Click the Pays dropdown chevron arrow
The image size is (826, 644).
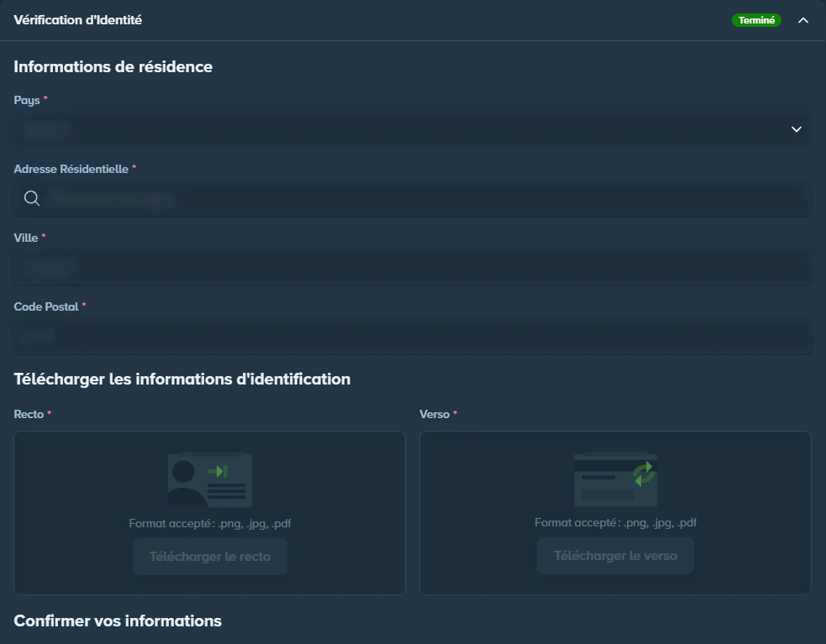click(x=796, y=129)
